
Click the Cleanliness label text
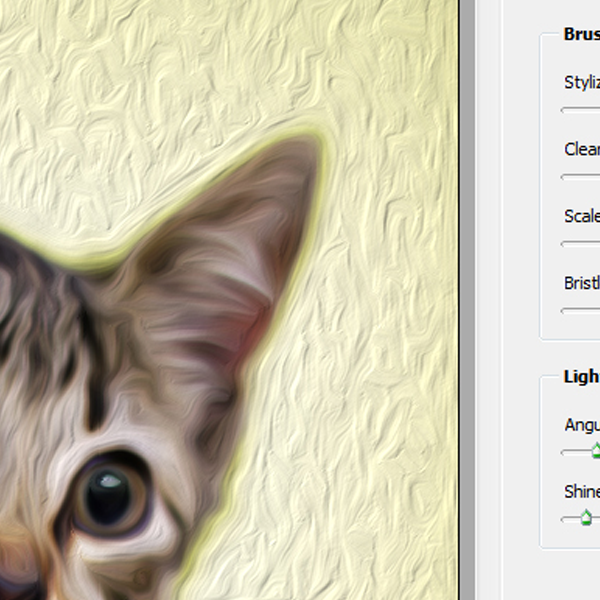tap(582, 149)
